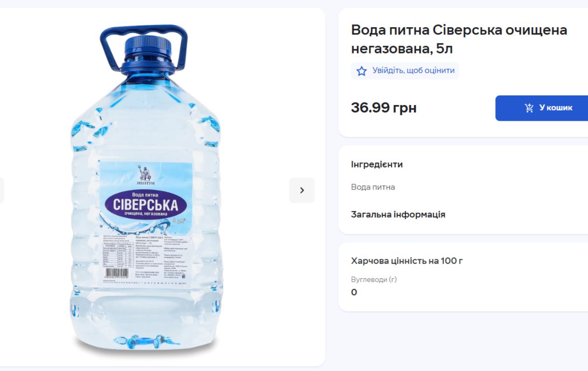This screenshot has width=588, height=371.
Task: Expand the Загальна інформація section
Action: pyautogui.click(x=398, y=214)
